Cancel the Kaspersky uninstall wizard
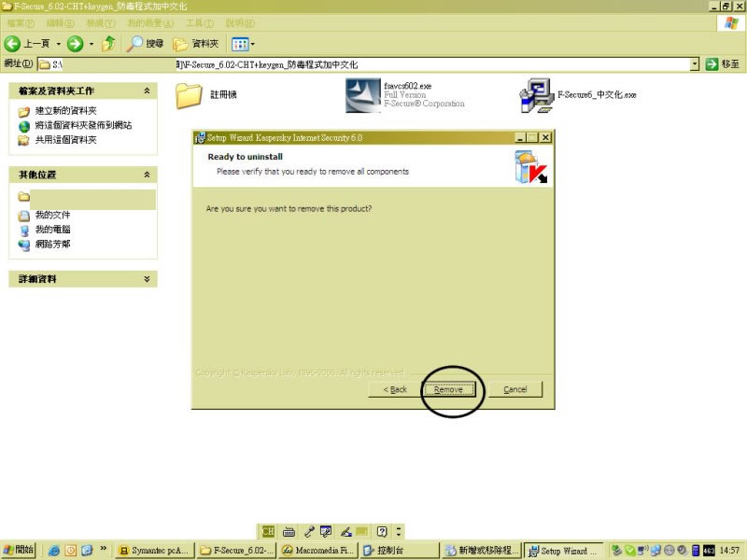Image resolution: width=747 pixels, height=560 pixels. 515,389
